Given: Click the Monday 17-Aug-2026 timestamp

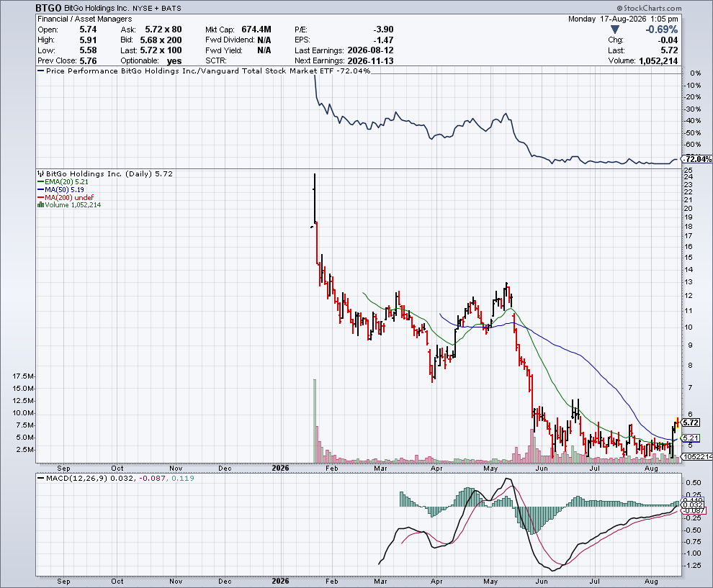Looking at the screenshot, I should coord(623,19).
